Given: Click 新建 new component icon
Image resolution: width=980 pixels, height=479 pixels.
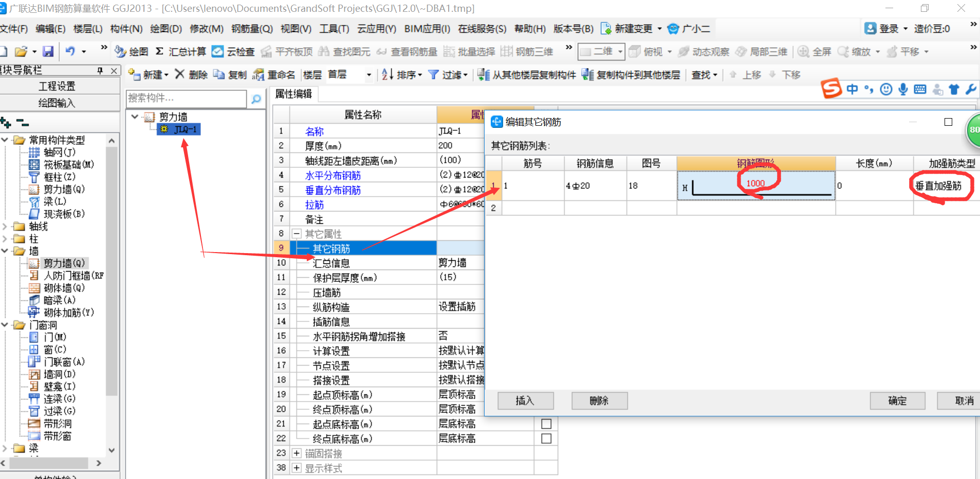Looking at the screenshot, I should click(x=134, y=74).
